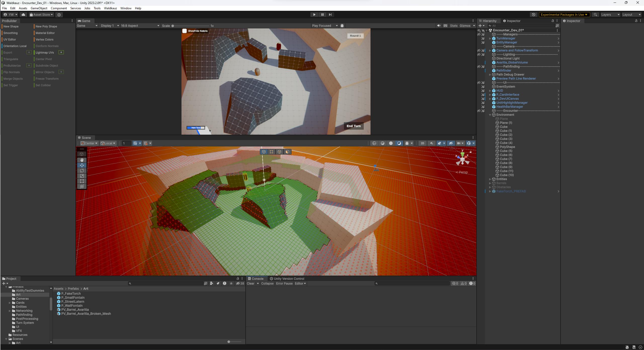Image resolution: width=644 pixels, height=350 pixels.
Task: Click the End Turn button in Game view
Action: [x=353, y=126]
